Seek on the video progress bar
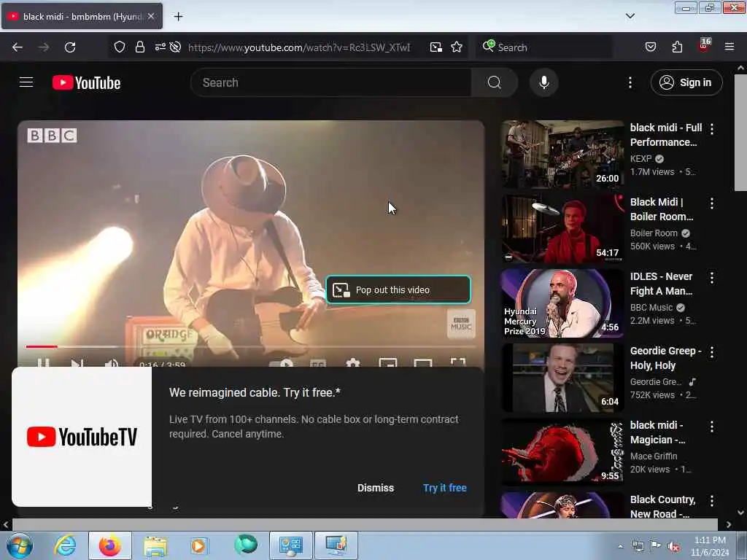The width and height of the screenshot is (747, 560). click(251, 346)
